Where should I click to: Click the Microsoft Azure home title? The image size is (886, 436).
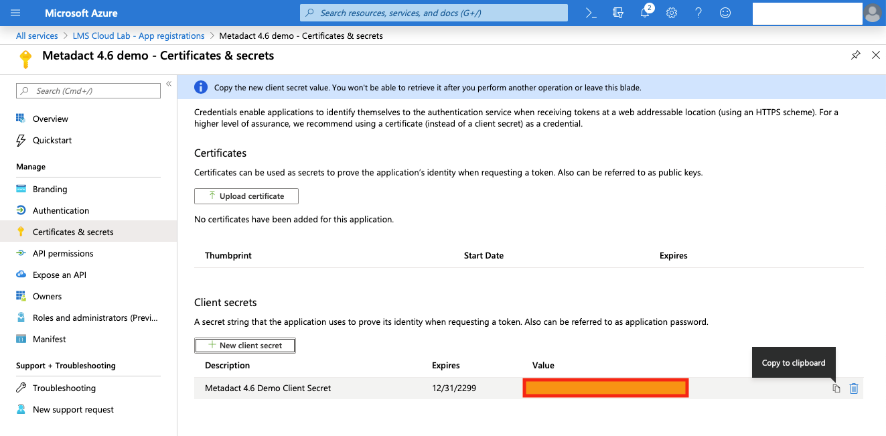[x=81, y=13]
